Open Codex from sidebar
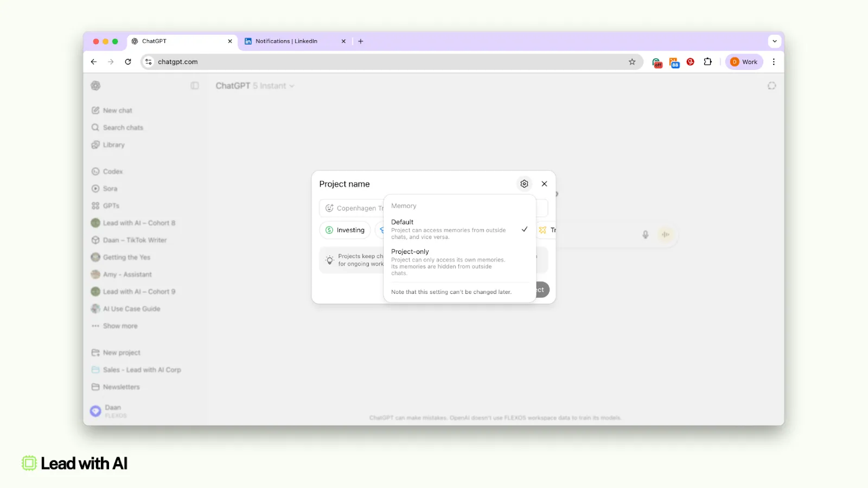Image resolution: width=868 pixels, height=488 pixels. tap(107, 171)
